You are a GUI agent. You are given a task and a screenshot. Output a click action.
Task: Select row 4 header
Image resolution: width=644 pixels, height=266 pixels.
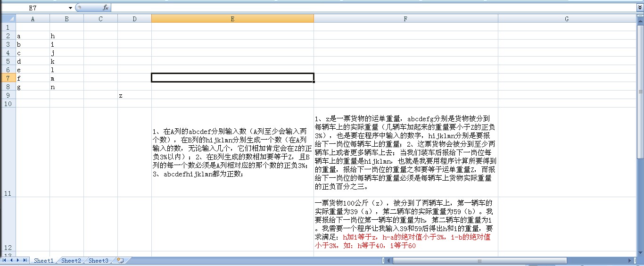point(8,53)
